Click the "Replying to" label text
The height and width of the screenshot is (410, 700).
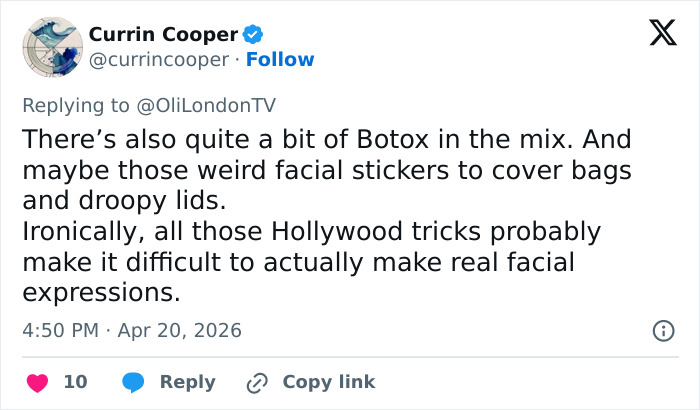tap(75, 105)
